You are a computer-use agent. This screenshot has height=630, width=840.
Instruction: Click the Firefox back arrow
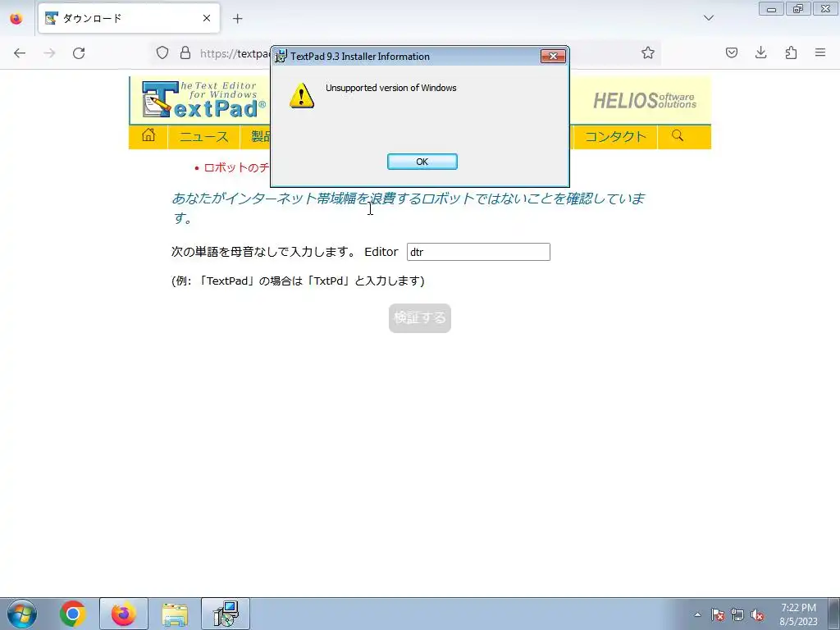tap(20, 53)
